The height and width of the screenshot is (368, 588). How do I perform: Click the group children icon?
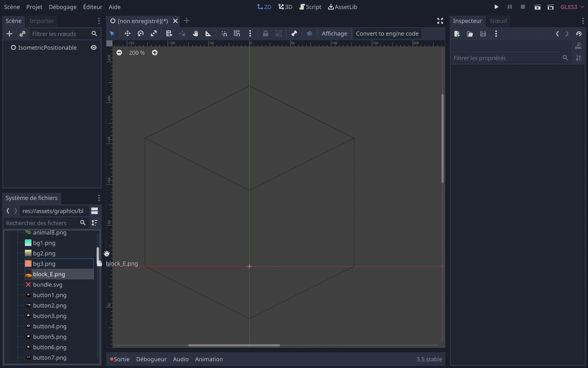[x=279, y=34]
